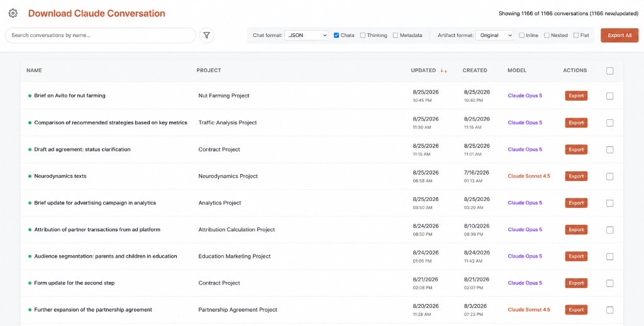Screen dimensions: 644x326
Task: Open 'Neurodynamics texts' conversation
Action: click(x=60, y=176)
